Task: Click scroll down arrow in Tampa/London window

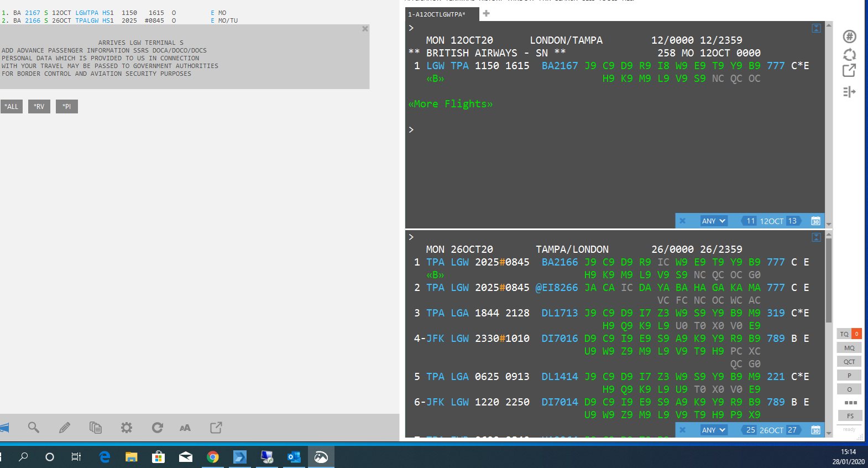Action: tap(829, 434)
